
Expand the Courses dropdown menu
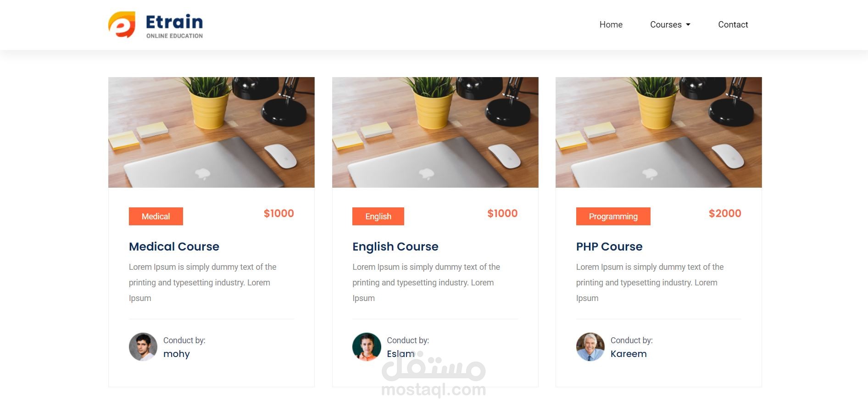click(670, 25)
